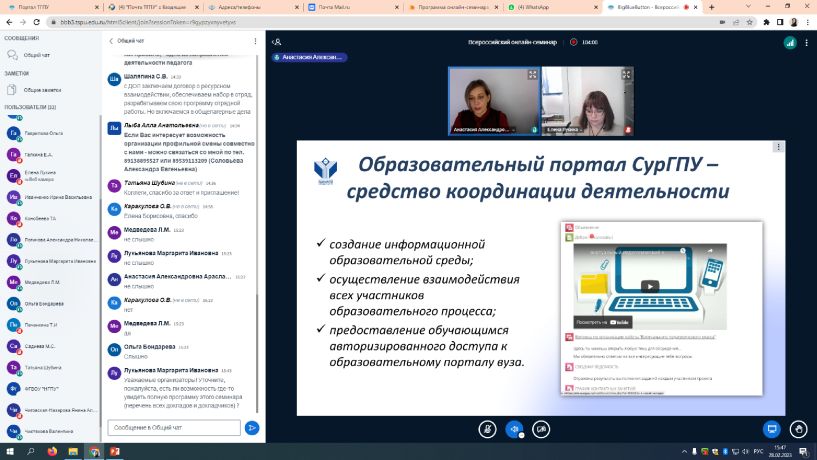The image size is (817, 460).
Task: Open Windows notification center
Action: pos(803,452)
